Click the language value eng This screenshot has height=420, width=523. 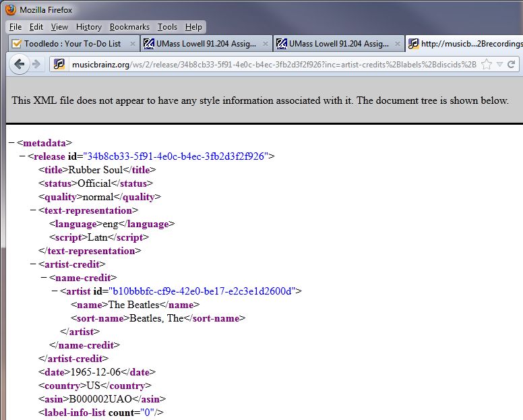tap(111, 224)
